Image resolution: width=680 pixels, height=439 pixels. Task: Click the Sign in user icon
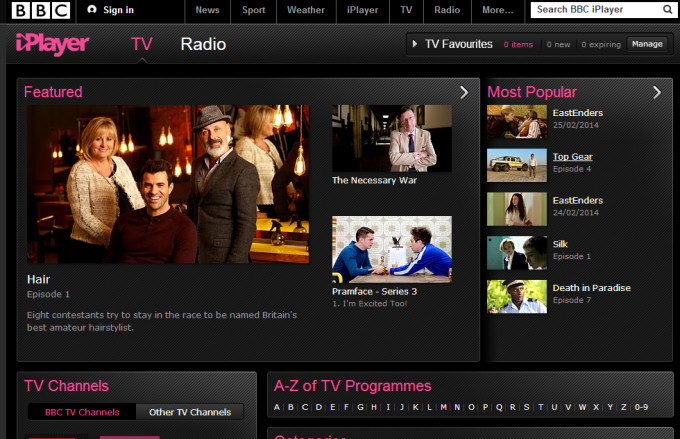(x=92, y=10)
